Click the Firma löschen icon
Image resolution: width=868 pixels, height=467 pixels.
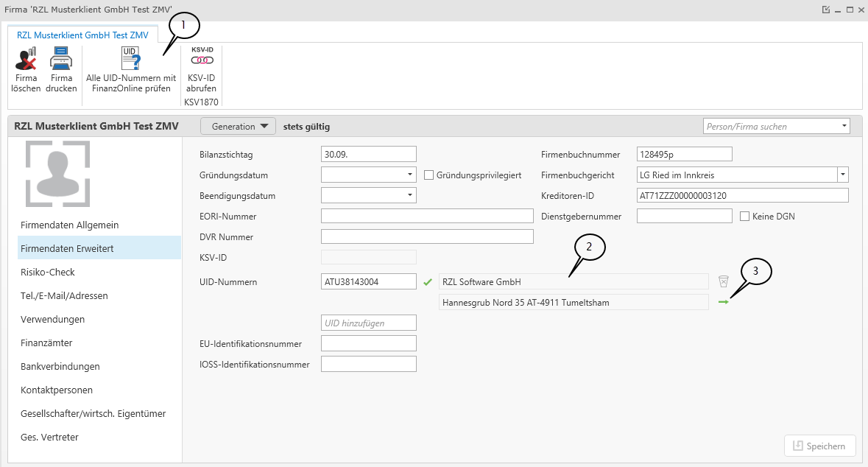(25, 59)
